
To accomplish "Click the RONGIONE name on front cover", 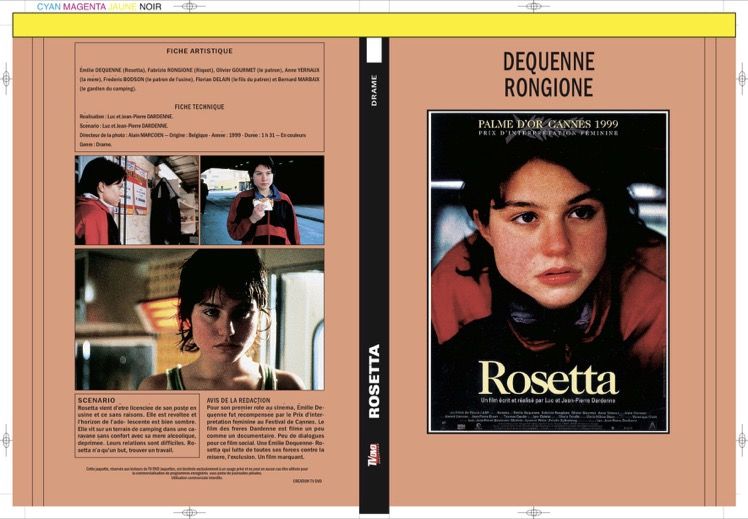I will pyautogui.click(x=549, y=87).
